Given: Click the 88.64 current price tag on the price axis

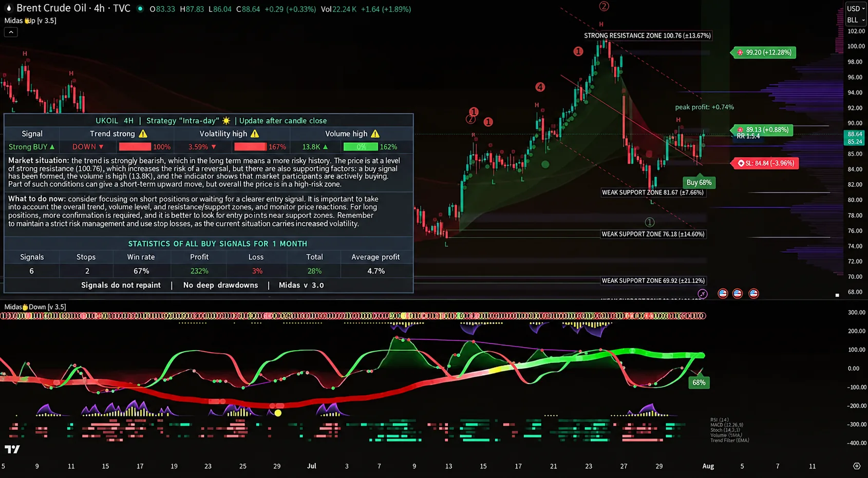Looking at the screenshot, I should 855,135.
